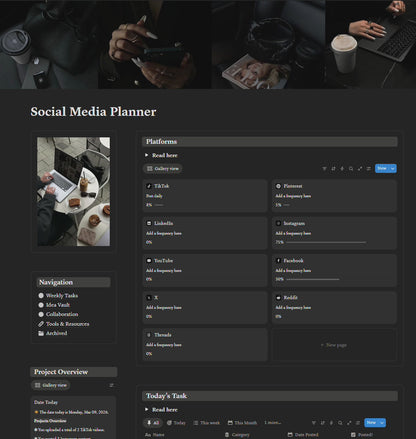The height and width of the screenshot is (439, 416).
Task: Switch to the This week tab
Action: point(206,423)
